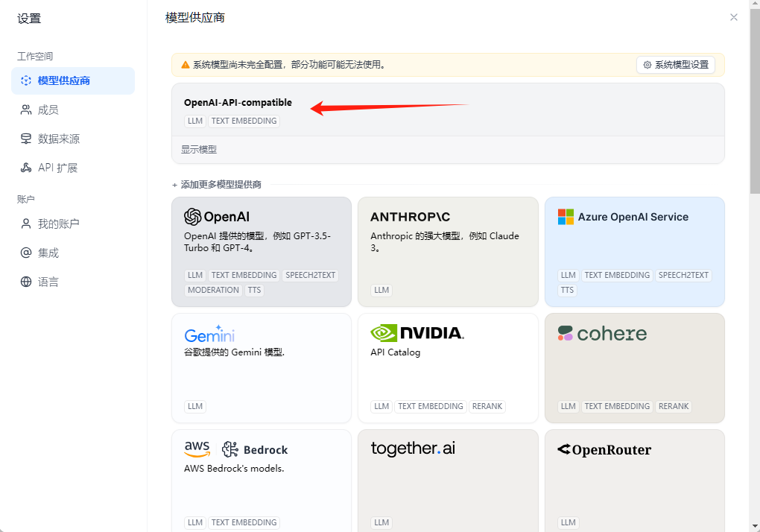Click LLM tag under OpenAI-API-compatible
Image resolution: width=760 pixels, height=532 pixels.
pyautogui.click(x=195, y=121)
